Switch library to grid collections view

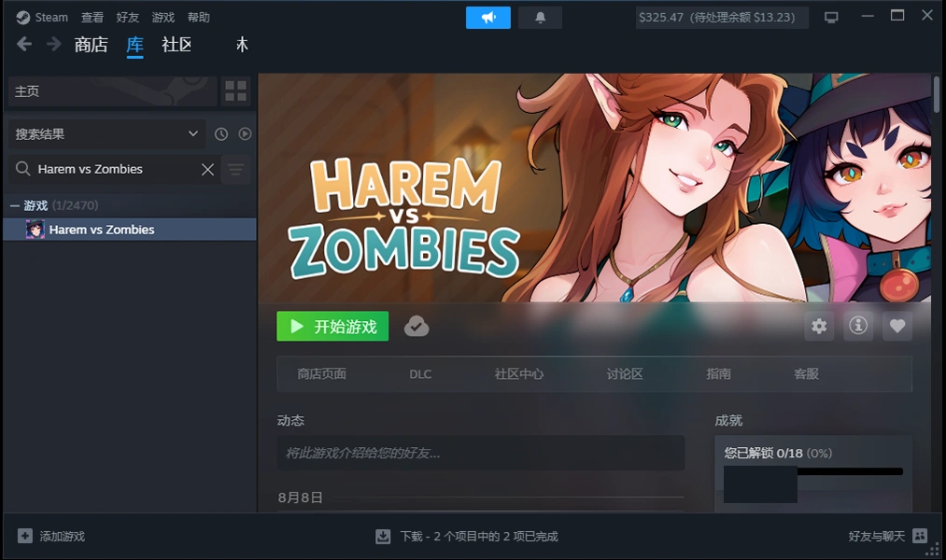[x=235, y=91]
